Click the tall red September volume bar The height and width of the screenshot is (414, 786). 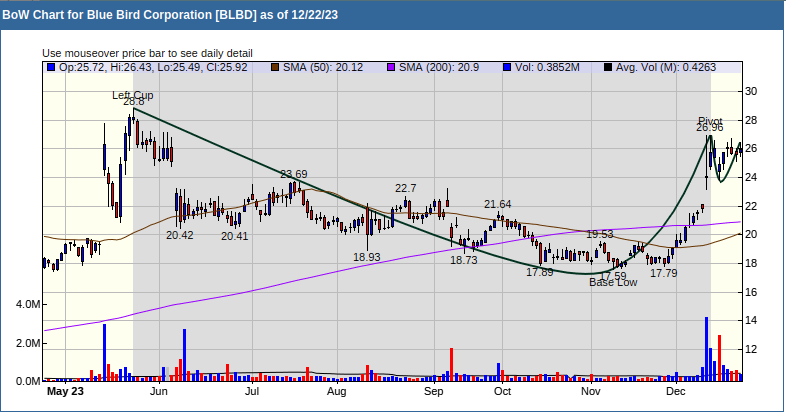click(x=451, y=364)
